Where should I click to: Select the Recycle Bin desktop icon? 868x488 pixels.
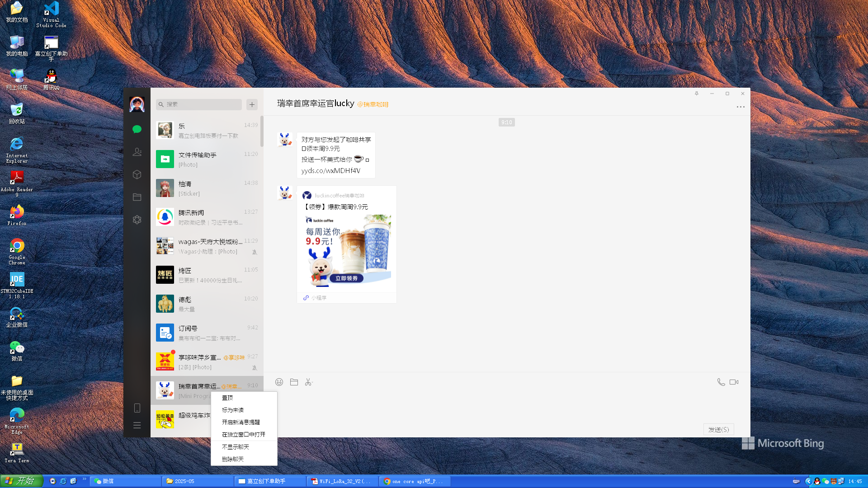tap(17, 113)
